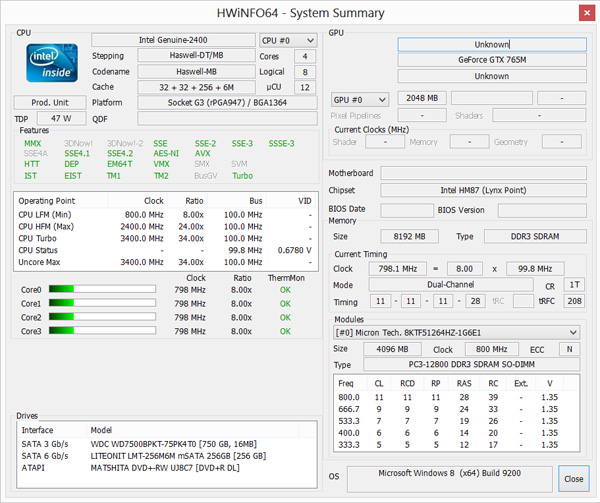Click the Close button
This screenshot has width=600, height=503.
(574, 479)
